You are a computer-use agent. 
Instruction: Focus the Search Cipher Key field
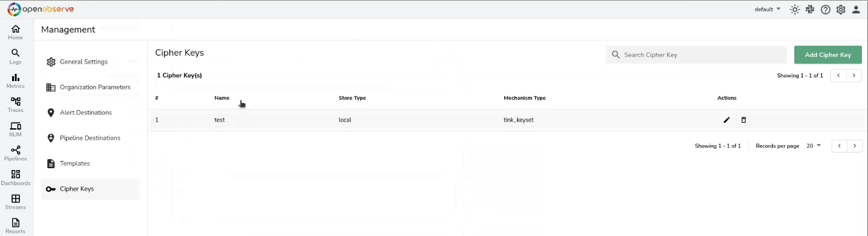[696, 54]
